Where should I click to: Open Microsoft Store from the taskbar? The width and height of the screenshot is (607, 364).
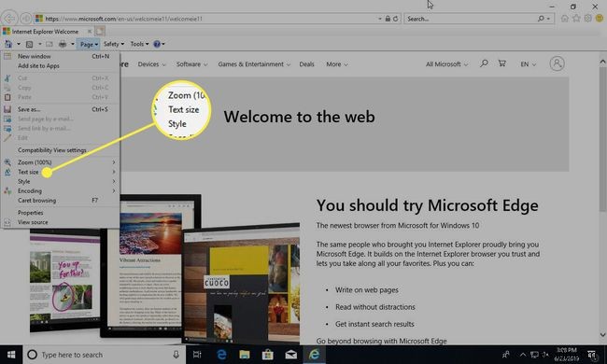[267, 355]
